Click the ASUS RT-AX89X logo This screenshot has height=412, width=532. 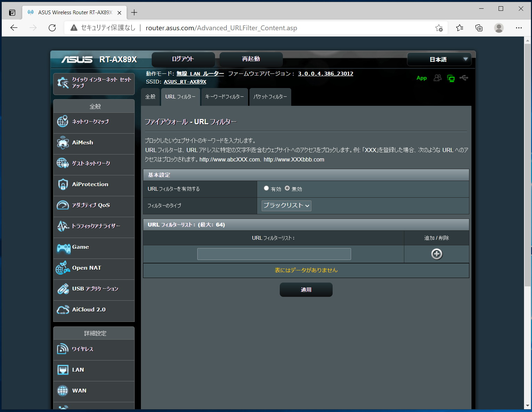point(100,60)
